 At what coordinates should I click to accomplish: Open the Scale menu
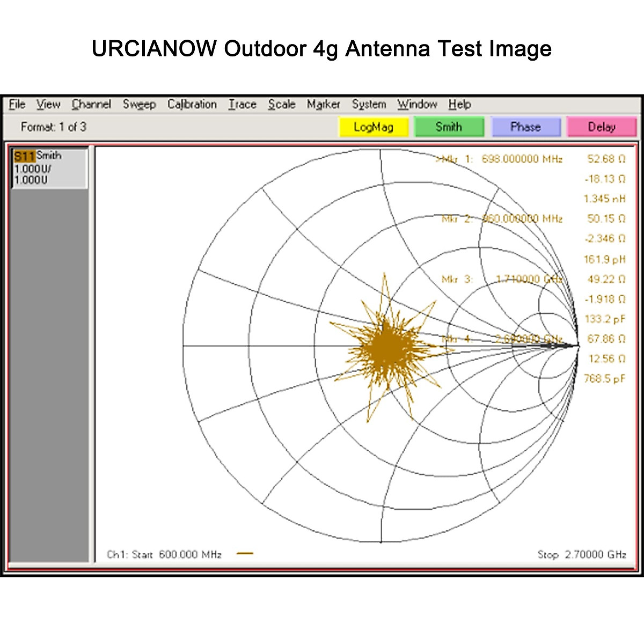[281, 104]
